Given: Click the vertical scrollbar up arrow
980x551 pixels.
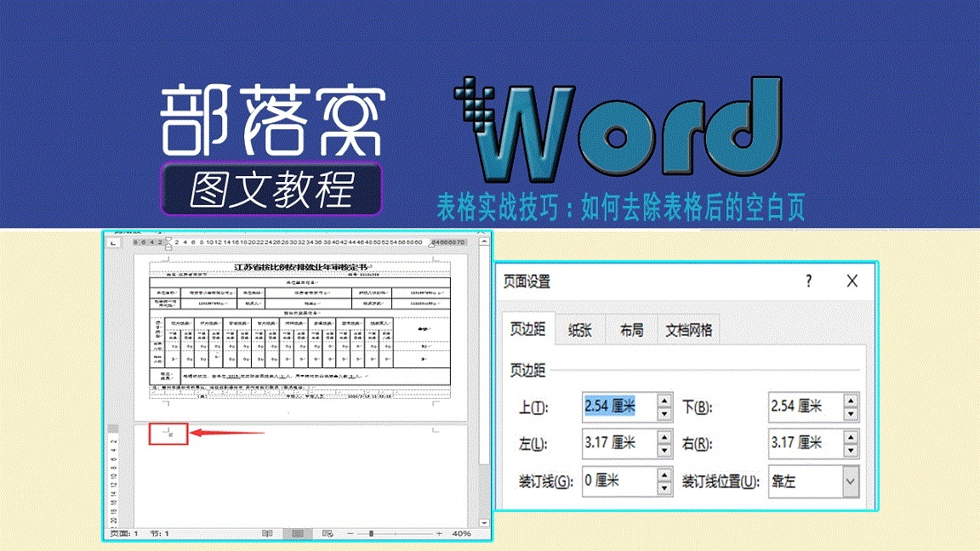Looking at the screenshot, I should tap(484, 242).
